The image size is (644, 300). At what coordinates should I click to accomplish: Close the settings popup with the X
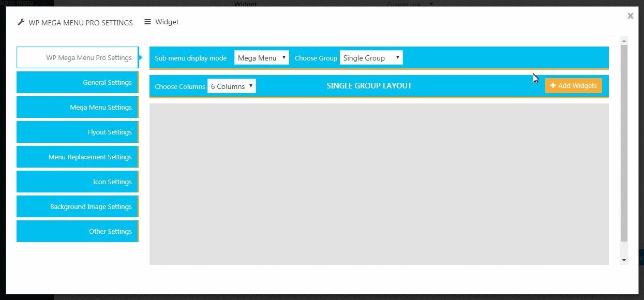pos(631,16)
